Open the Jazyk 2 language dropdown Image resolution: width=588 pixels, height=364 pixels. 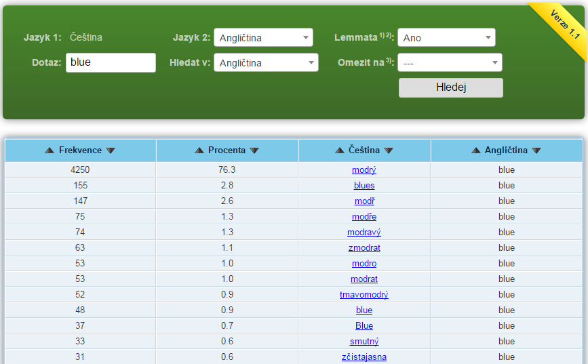[263, 38]
